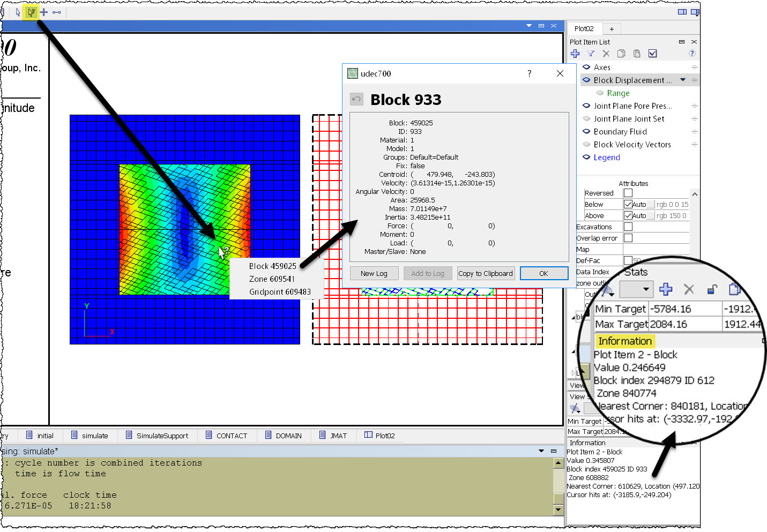
Task: Enable the Overlap error checkbox
Action: [x=628, y=238]
